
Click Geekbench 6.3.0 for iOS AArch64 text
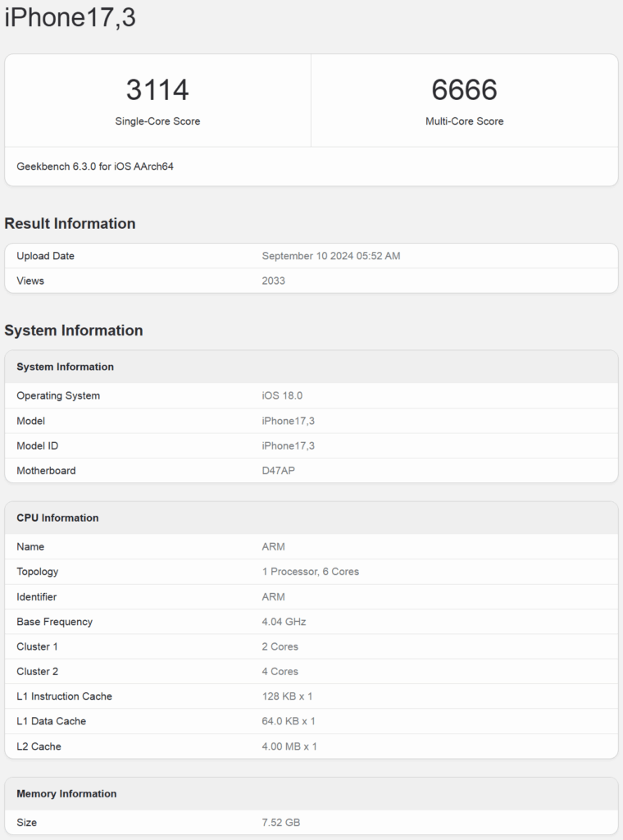[95, 167]
